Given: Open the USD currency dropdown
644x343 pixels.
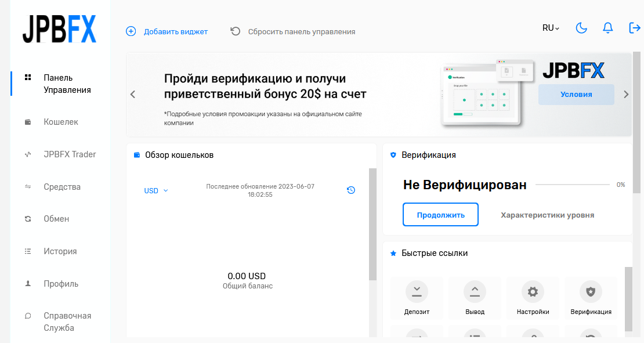Looking at the screenshot, I should pos(156,190).
